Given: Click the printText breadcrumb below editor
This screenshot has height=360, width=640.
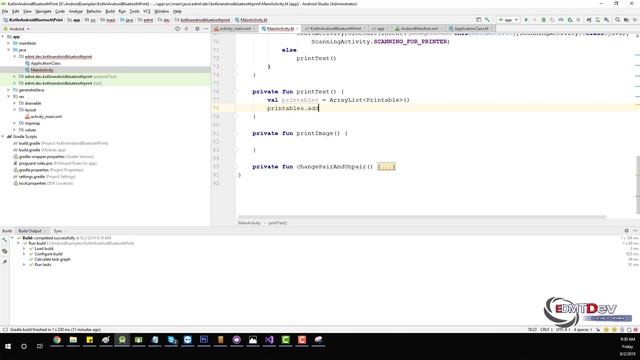Looking at the screenshot, I should coord(278,223).
